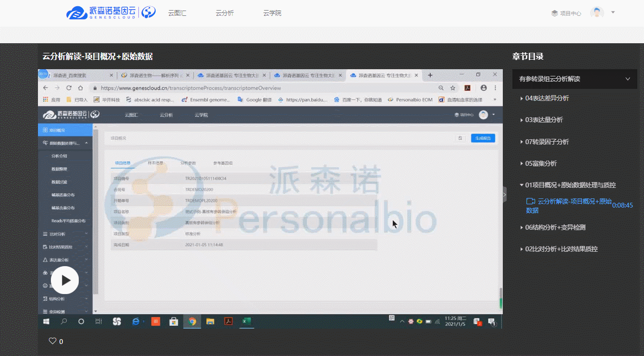644x356 pixels.
Task: Open the account dropdown caret beside avatar
Action: click(x=613, y=12)
